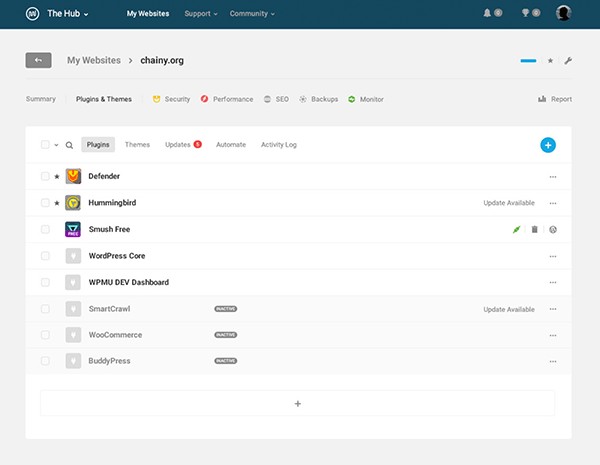
Task: Click Update Available link for Hummingbird
Action: point(509,203)
